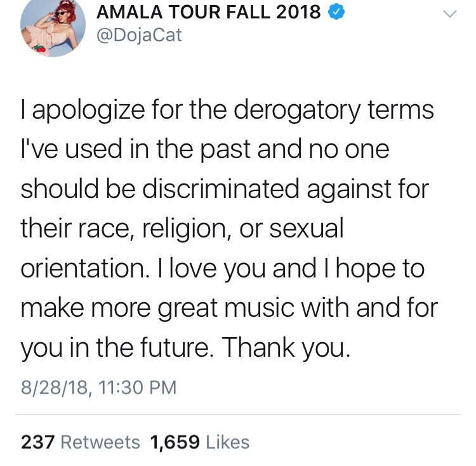Click the date "8/28/18" under the tweet
The width and height of the screenshot is (476, 466).
click(x=53, y=385)
